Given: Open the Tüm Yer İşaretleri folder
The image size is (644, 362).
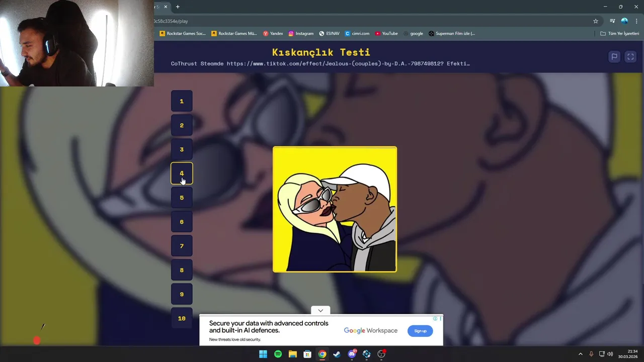Looking at the screenshot, I should (x=620, y=34).
